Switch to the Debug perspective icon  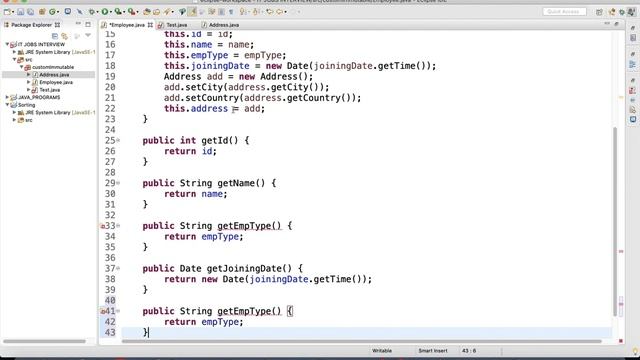(622, 12)
